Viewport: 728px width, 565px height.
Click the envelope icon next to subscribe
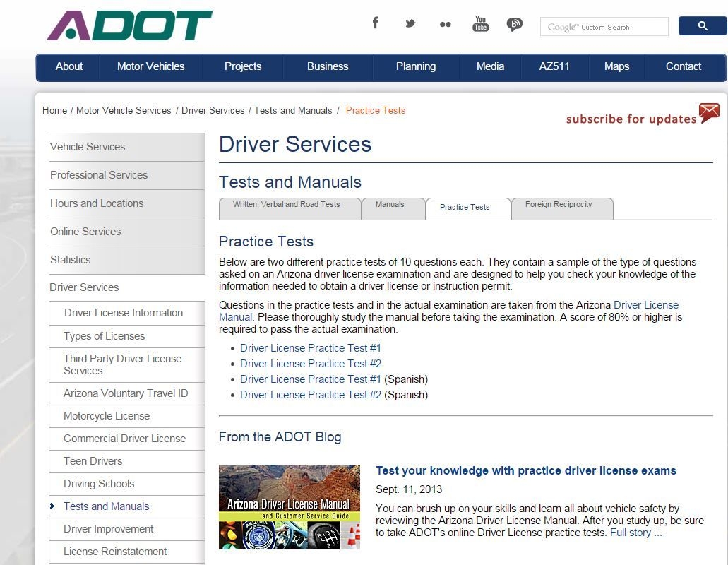709,112
